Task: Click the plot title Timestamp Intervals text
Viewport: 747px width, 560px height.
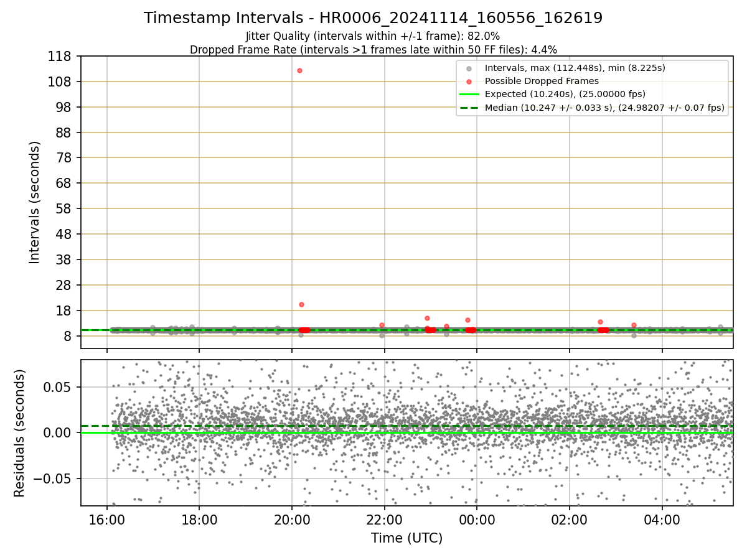Action: [373, 18]
